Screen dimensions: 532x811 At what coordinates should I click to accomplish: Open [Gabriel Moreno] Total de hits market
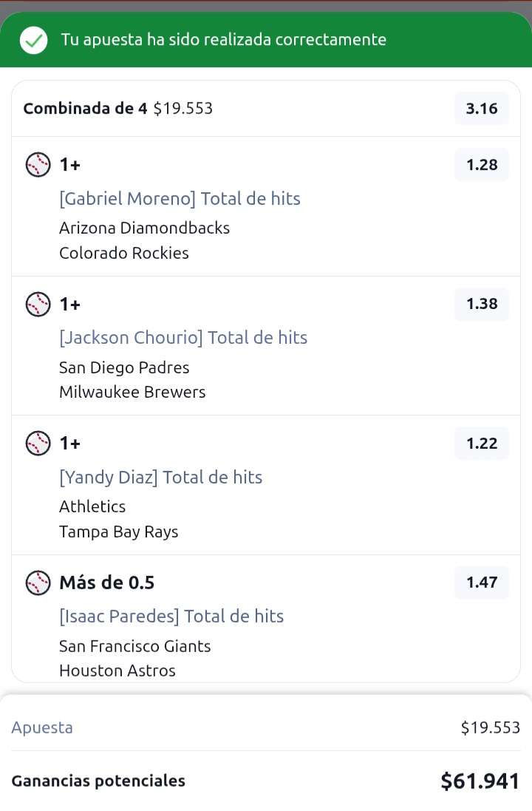click(x=180, y=199)
